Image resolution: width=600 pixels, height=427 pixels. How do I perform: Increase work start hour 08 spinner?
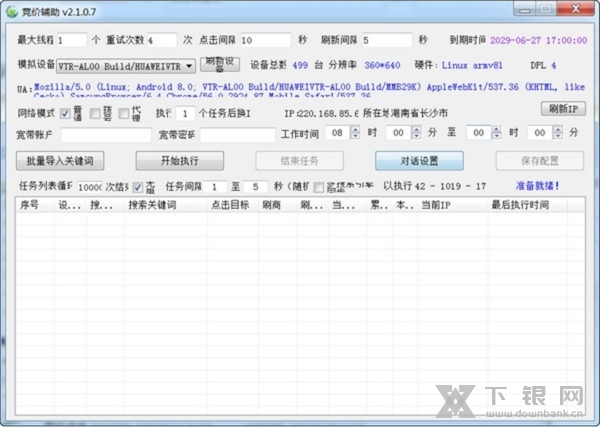(355, 129)
